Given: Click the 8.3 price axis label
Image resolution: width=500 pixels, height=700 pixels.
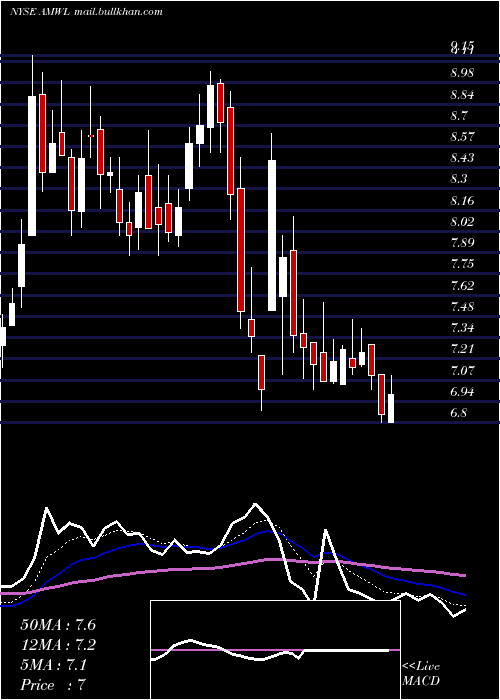Looking at the screenshot, I should click(x=459, y=179).
